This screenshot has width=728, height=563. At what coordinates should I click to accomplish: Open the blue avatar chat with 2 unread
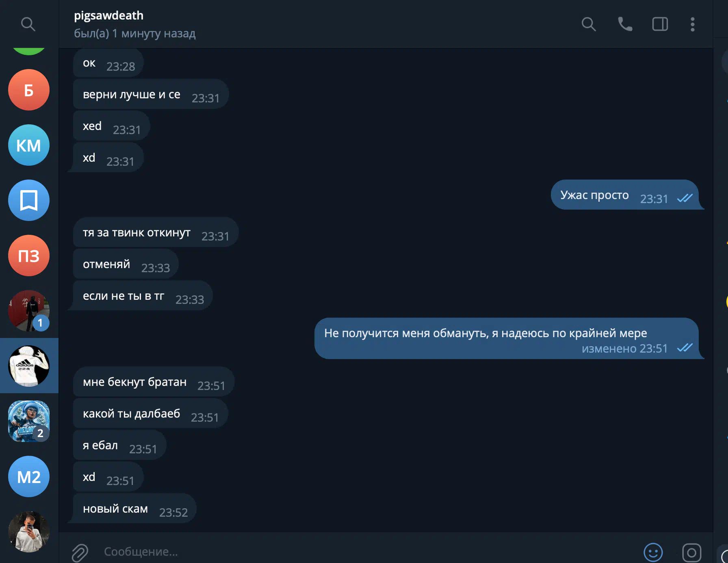click(x=29, y=421)
